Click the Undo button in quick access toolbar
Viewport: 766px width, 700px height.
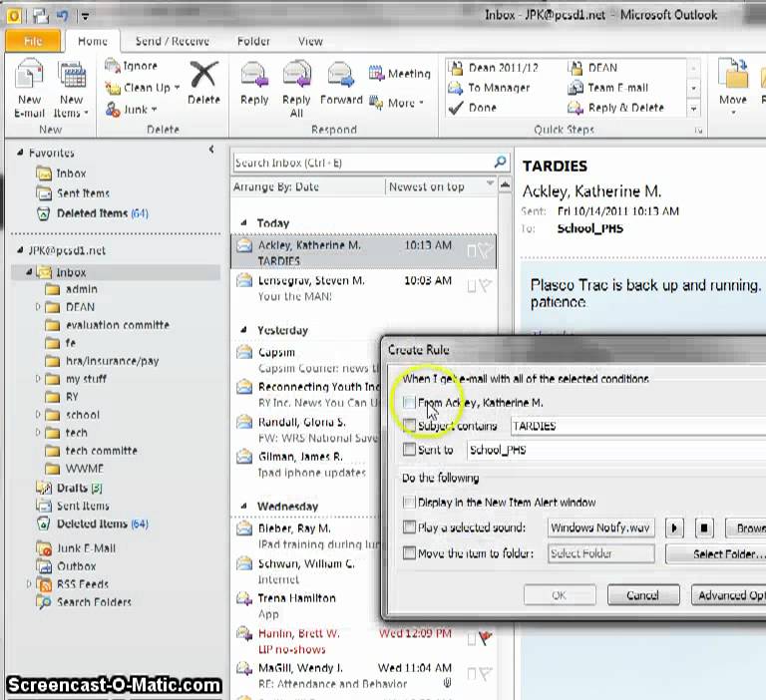(63, 16)
